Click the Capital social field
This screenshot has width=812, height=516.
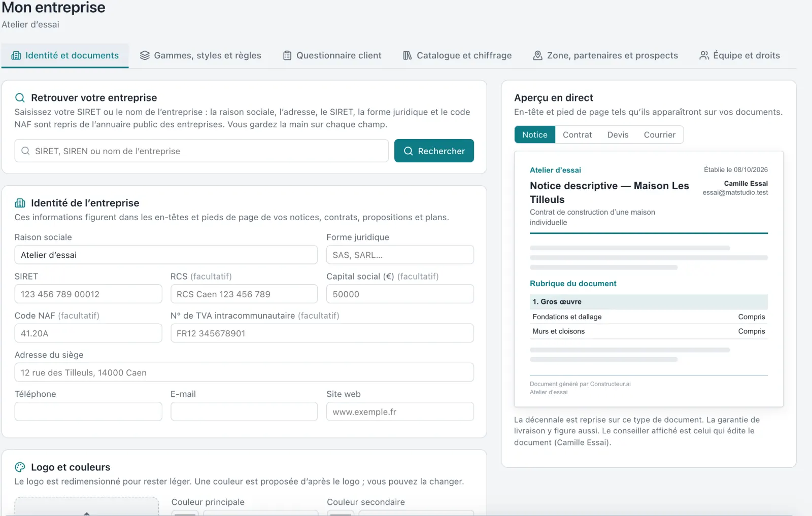point(400,294)
